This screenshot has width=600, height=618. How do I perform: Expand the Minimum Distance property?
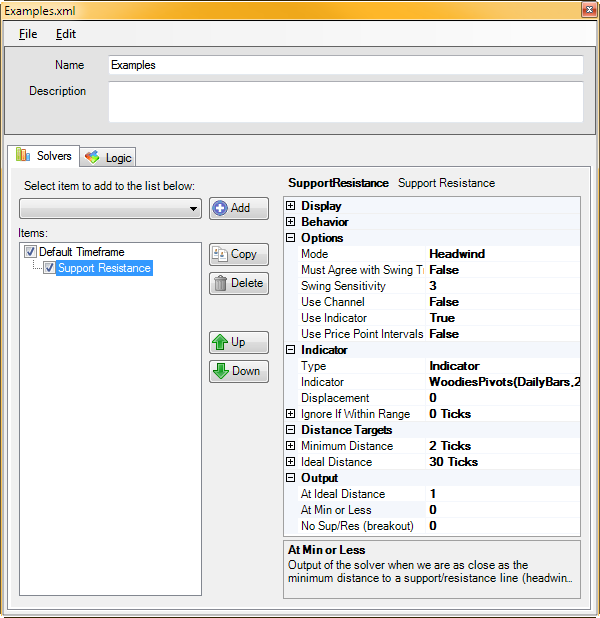[x=291, y=445]
